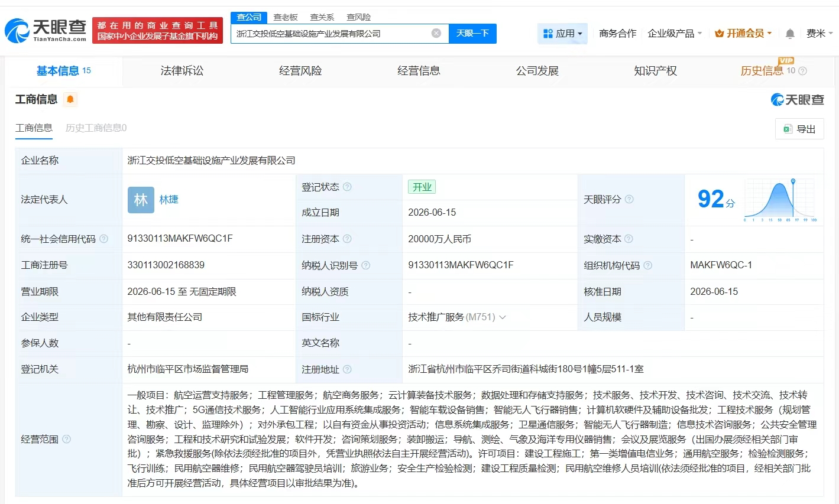This screenshot has width=839, height=504.
Task: Click the help icon next to 纳税人识别号
Action: tap(365, 265)
